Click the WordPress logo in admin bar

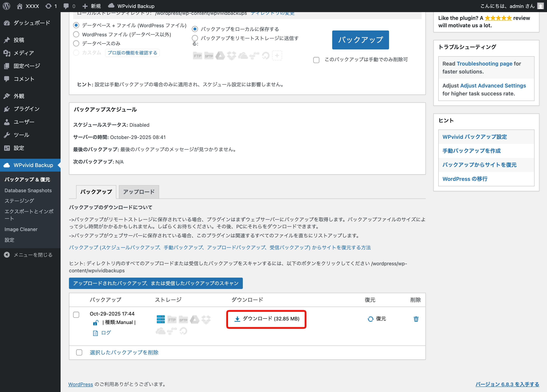[x=6, y=6]
